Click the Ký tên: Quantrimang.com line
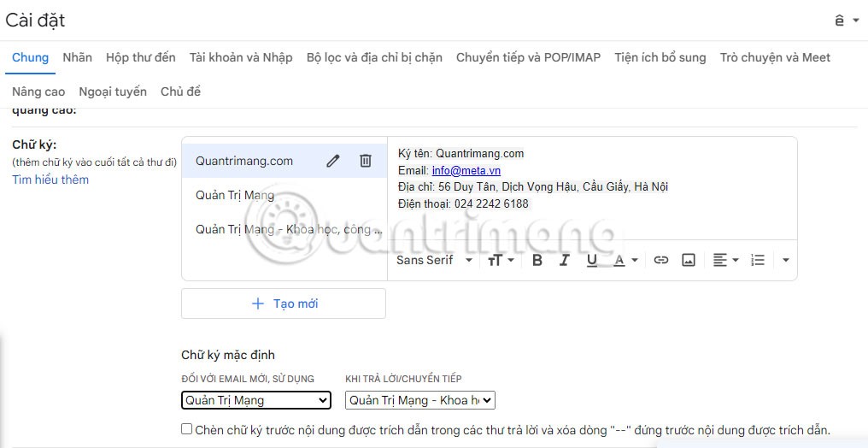Viewport: 868px width, 448px height. 460,153
